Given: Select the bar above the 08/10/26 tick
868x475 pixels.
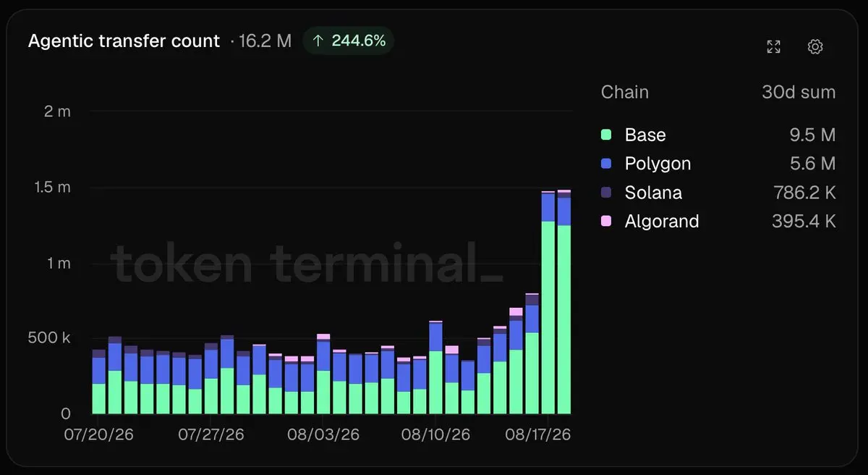Looking at the screenshot, I should click(435, 367).
